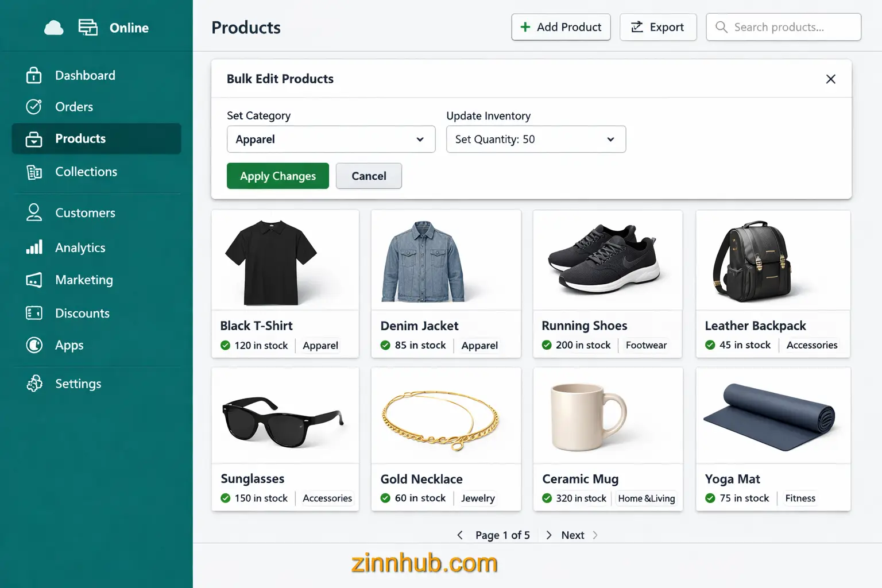
Task: Expand the Set Category dropdown
Action: pyautogui.click(x=331, y=139)
